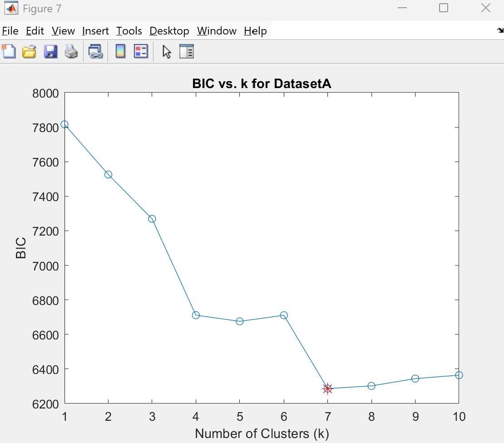Select the plot title 'BIC vs. k for DatasetA'
Screen dimensions: 504x443
tap(262, 84)
